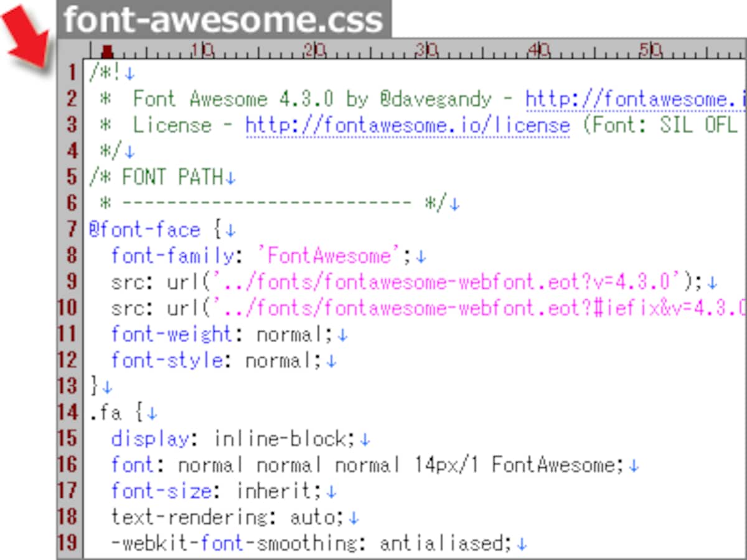
Task: Click the 'font-style: normal;' line
Action: [x=217, y=361]
